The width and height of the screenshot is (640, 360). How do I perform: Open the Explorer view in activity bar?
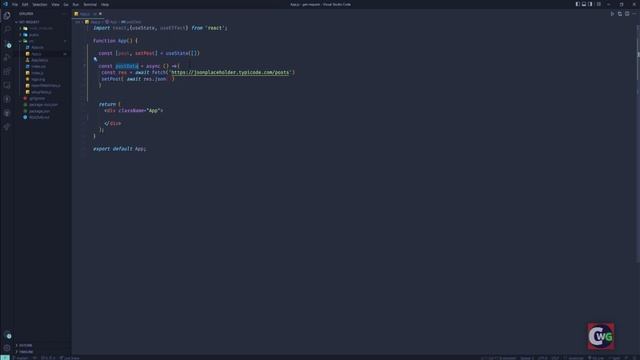pos(7,16)
